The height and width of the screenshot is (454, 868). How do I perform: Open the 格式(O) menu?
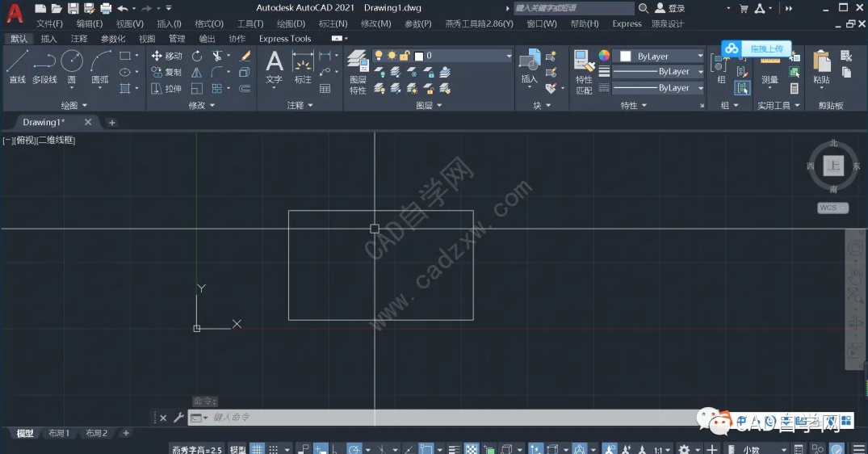209,23
